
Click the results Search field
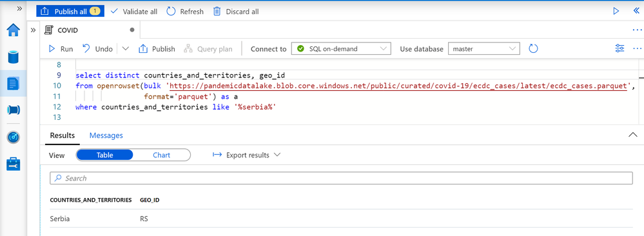[x=341, y=178]
